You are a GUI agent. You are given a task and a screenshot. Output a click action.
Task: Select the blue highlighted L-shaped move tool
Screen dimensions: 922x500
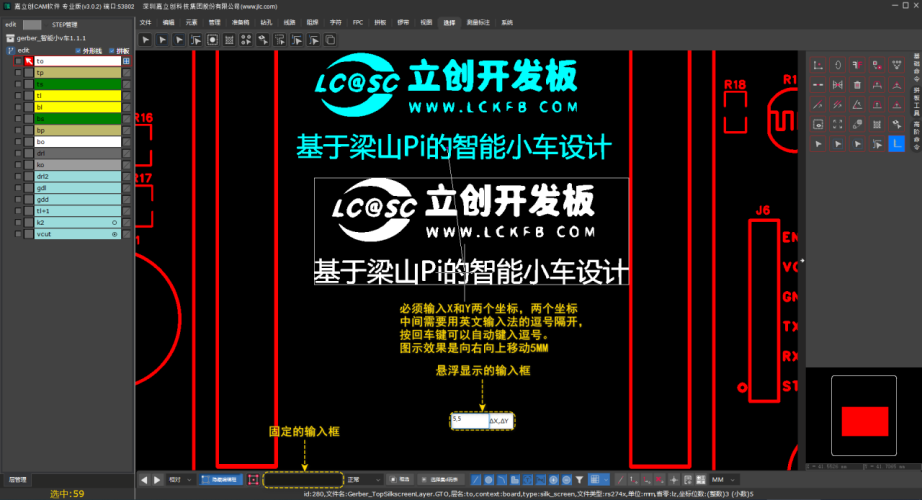click(x=896, y=144)
